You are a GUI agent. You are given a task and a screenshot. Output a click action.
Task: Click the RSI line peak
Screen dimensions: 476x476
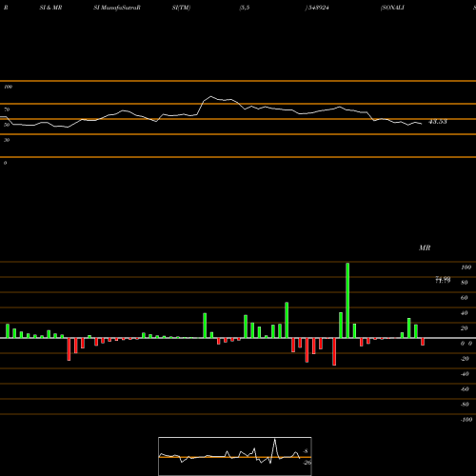coord(210,96)
